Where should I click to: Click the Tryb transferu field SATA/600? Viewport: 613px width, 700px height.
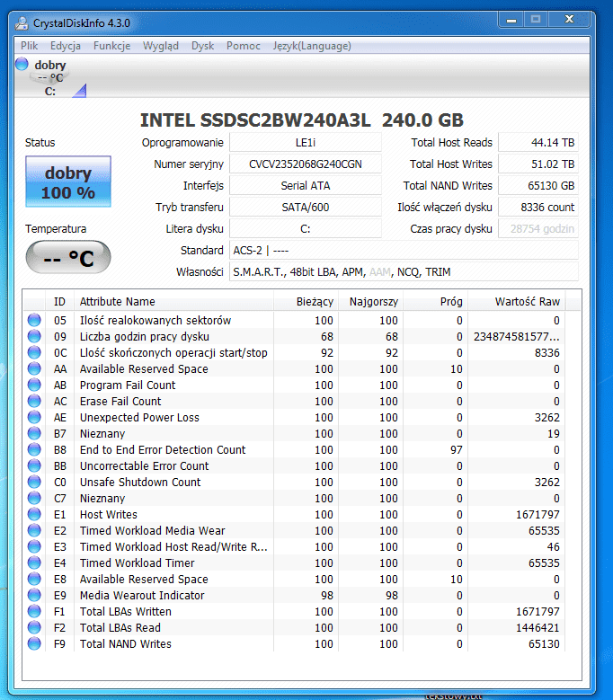[x=306, y=208]
